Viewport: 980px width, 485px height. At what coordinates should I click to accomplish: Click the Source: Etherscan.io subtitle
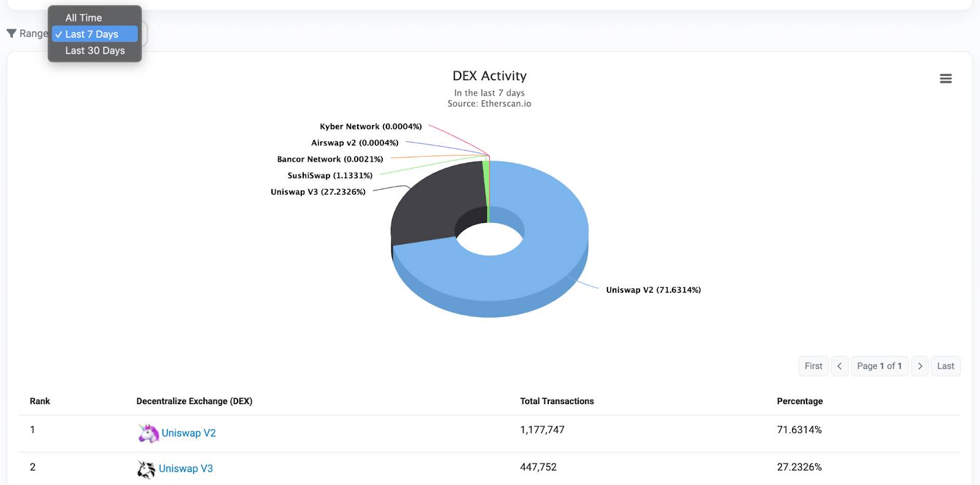[x=489, y=103]
